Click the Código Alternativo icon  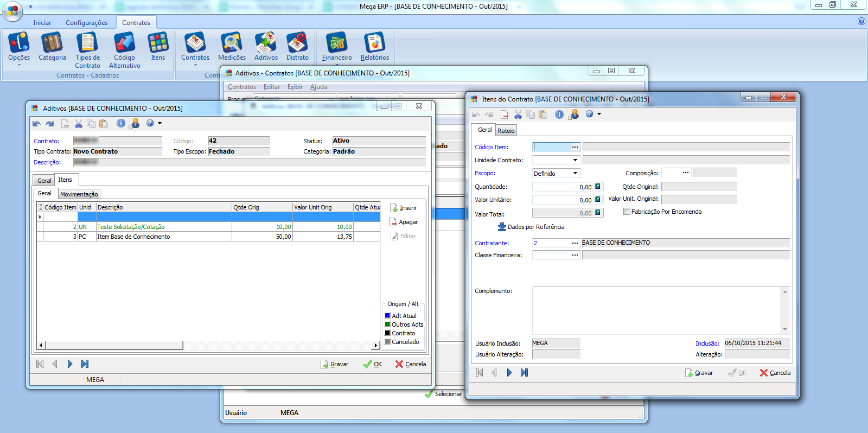pos(124,49)
